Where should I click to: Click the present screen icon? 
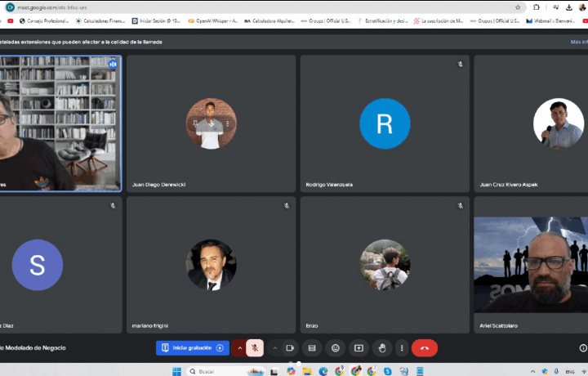click(x=358, y=348)
